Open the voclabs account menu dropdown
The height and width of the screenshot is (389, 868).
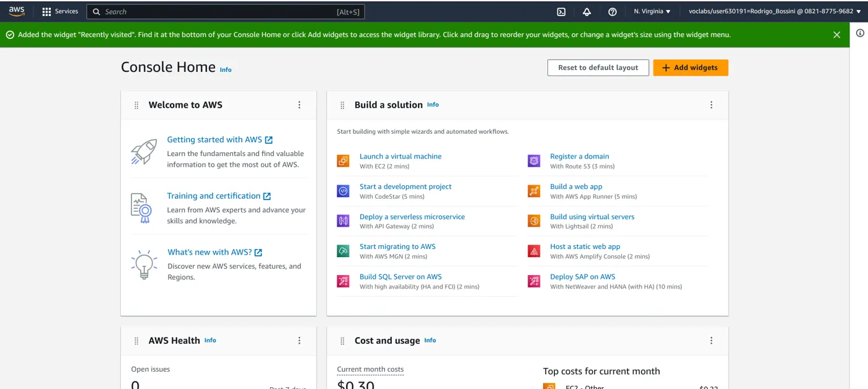[775, 12]
